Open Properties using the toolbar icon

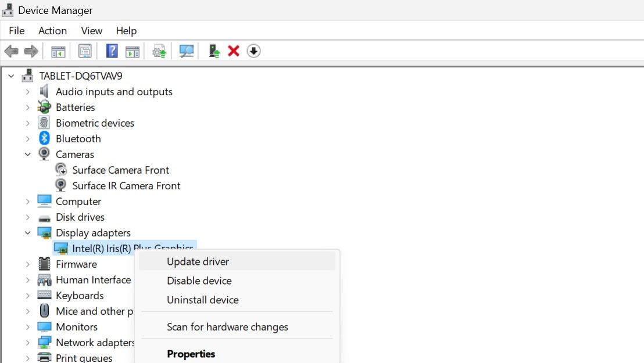tap(85, 51)
